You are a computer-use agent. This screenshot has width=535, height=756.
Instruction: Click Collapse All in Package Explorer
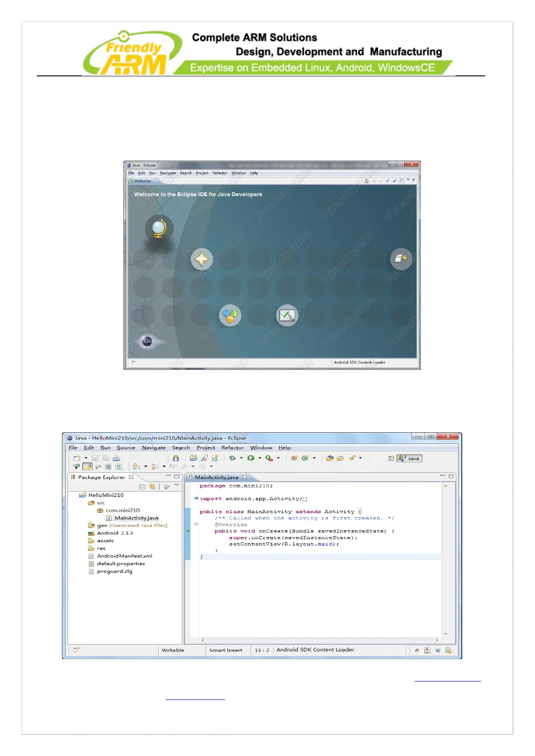(142, 487)
